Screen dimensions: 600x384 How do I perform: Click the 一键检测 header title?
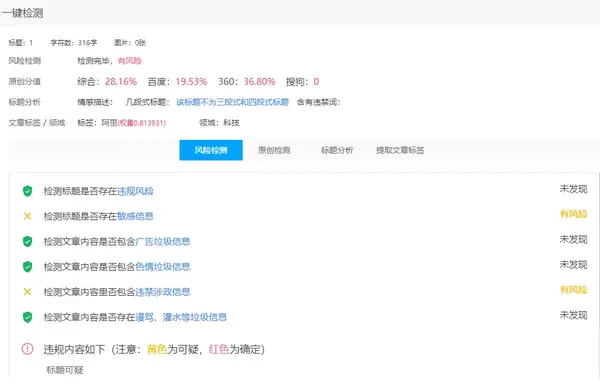pyautogui.click(x=22, y=13)
